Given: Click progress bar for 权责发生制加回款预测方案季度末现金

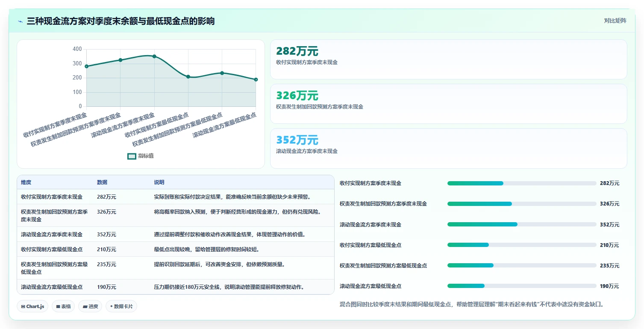Looking at the screenshot, I should (x=522, y=204).
